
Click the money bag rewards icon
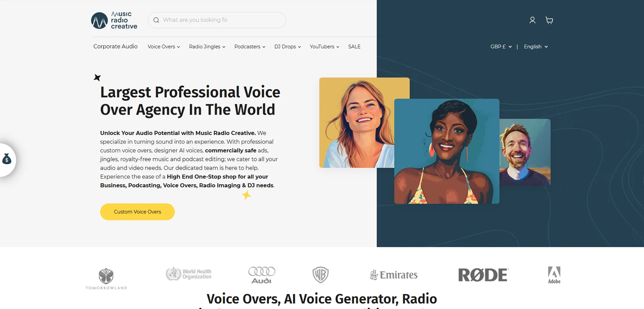tap(6, 159)
